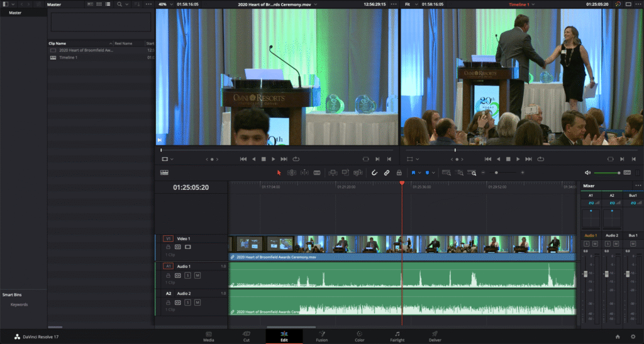This screenshot has width=644, height=344.
Task: Select the A1 destination control
Action: [x=168, y=267]
